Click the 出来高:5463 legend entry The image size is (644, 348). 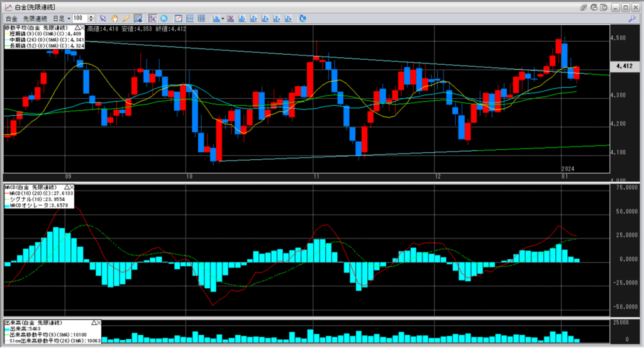[x=23, y=328]
